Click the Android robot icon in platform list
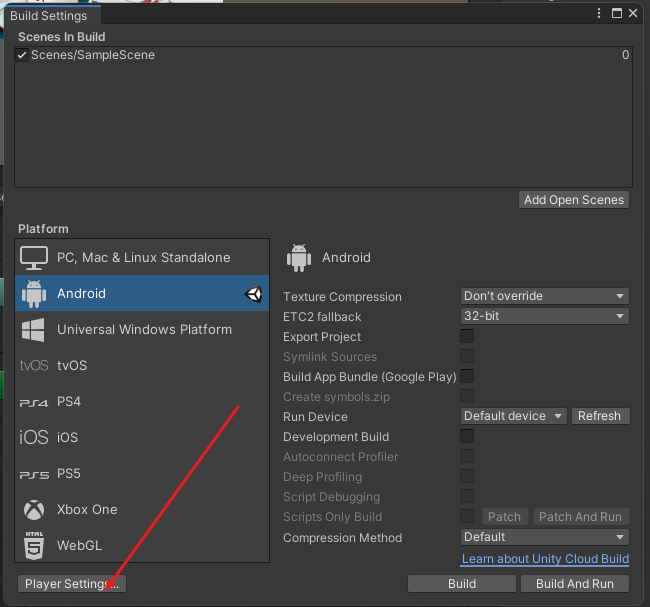This screenshot has width=650, height=607. (x=34, y=294)
